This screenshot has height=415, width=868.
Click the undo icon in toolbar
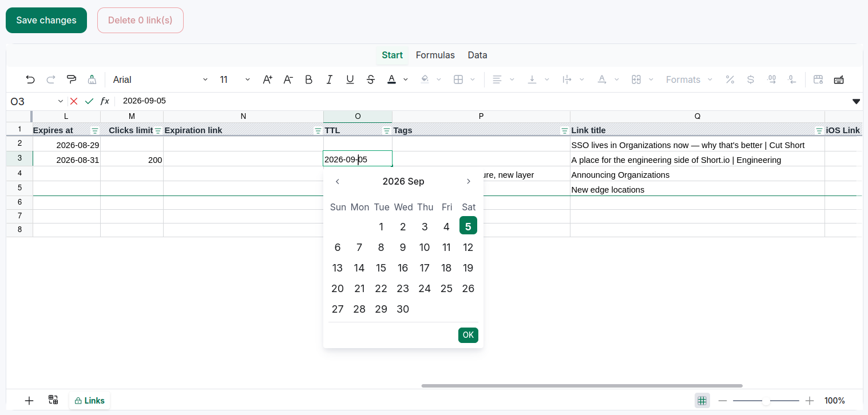pos(30,79)
